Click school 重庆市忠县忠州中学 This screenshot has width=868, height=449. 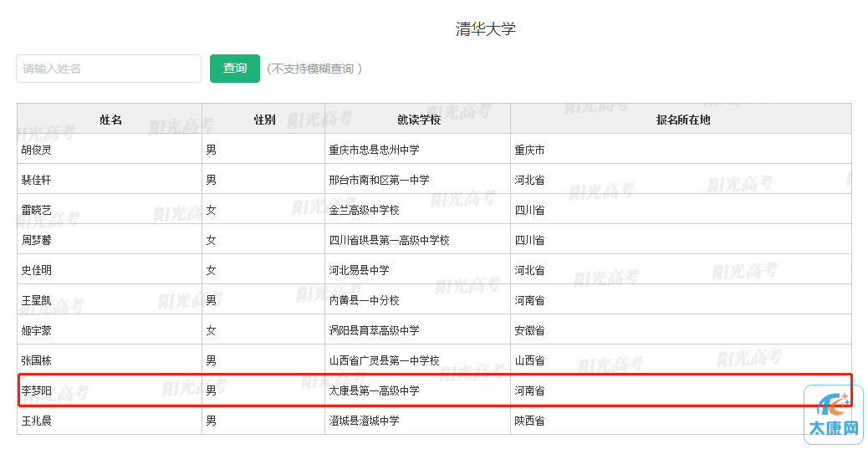[x=375, y=150]
